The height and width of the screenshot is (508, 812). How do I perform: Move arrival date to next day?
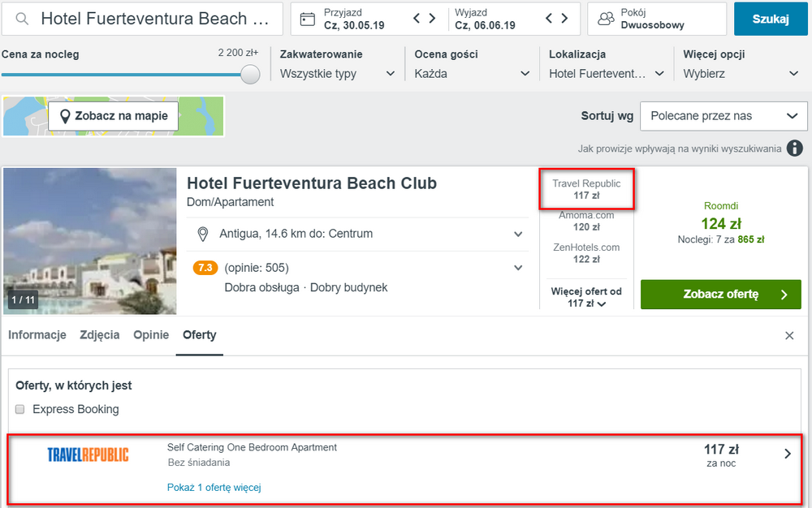tap(433, 19)
